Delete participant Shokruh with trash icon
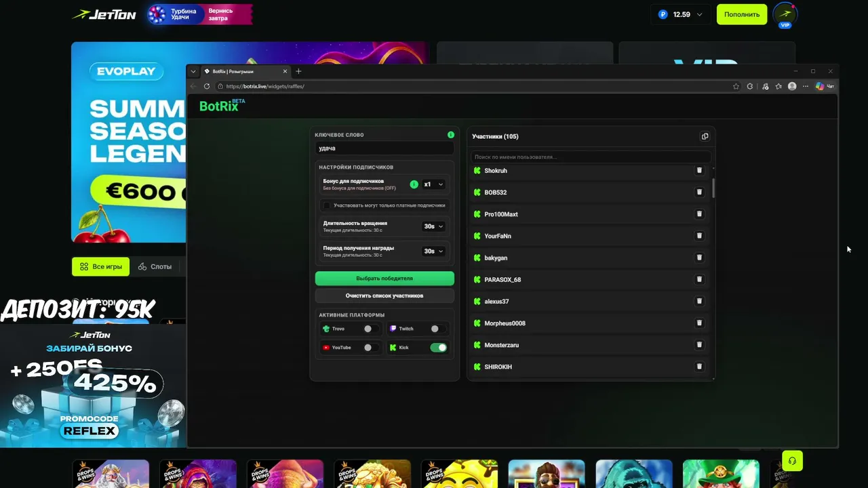 699,171
